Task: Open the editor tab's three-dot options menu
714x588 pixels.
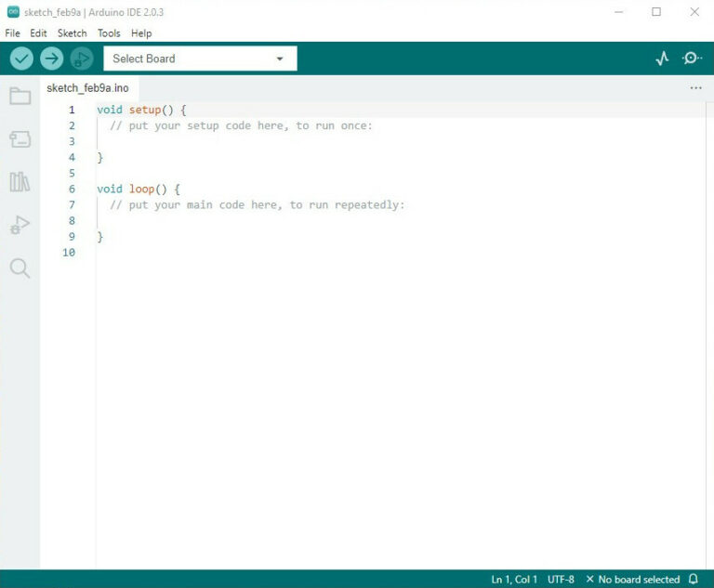Action: click(695, 88)
